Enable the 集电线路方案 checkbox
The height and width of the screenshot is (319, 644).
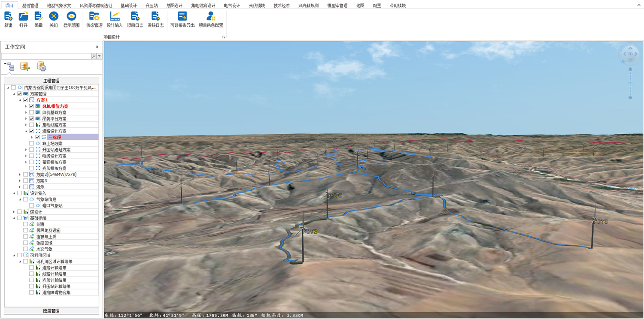pyautogui.click(x=31, y=125)
